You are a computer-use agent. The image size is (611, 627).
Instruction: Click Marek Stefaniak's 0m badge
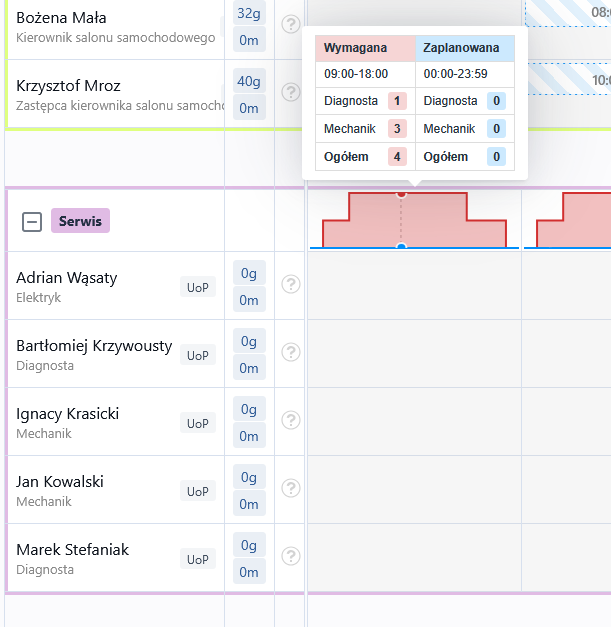pos(249,572)
